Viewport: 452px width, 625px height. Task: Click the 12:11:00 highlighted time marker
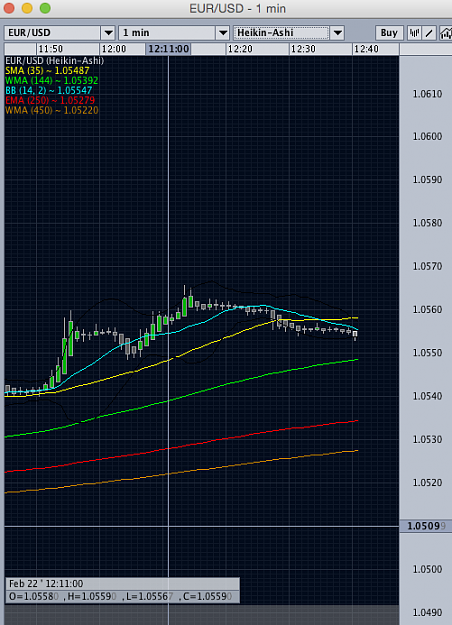click(x=169, y=49)
